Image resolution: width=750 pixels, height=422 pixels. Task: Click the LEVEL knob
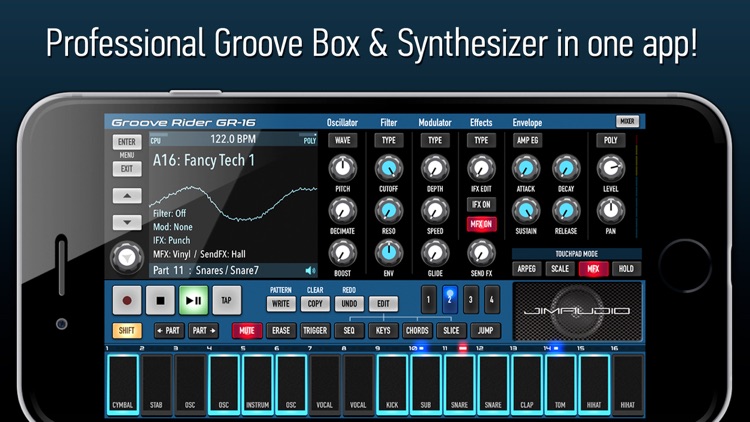pos(611,168)
